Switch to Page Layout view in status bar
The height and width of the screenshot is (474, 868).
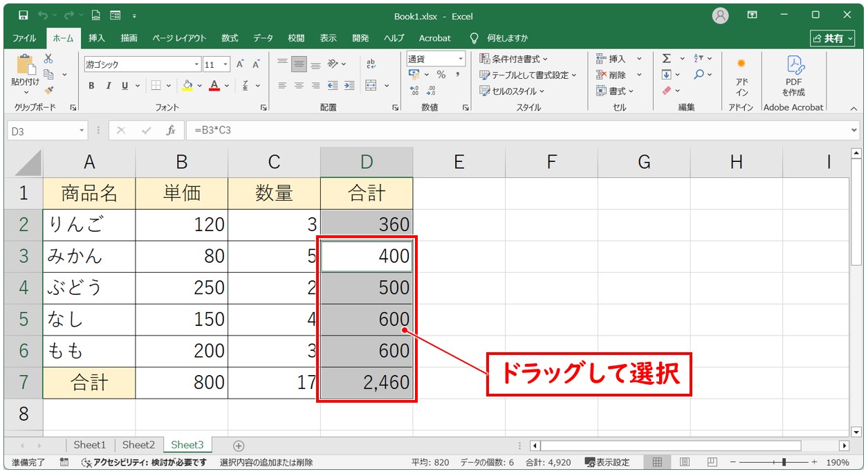pyautogui.click(x=684, y=462)
